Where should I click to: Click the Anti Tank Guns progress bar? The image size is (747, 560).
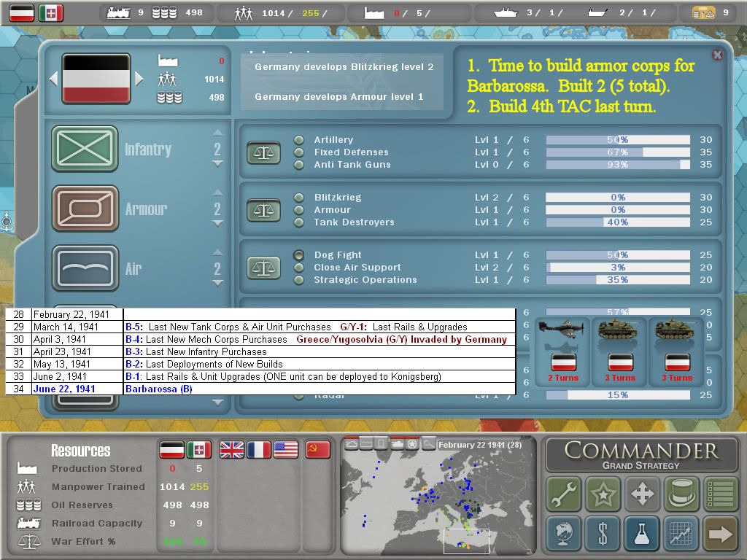617,165
